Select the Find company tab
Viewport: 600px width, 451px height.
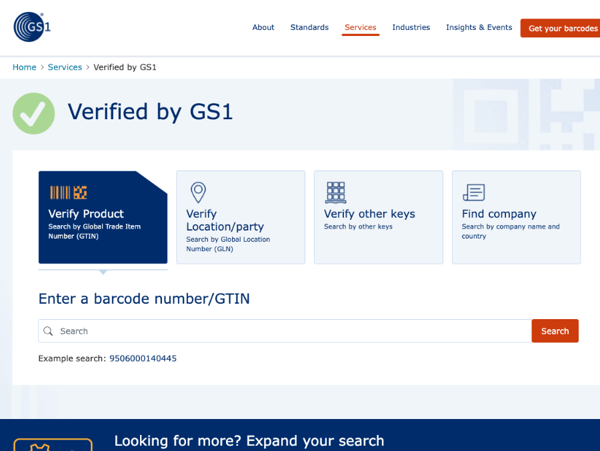pyautogui.click(x=516, y=216)
